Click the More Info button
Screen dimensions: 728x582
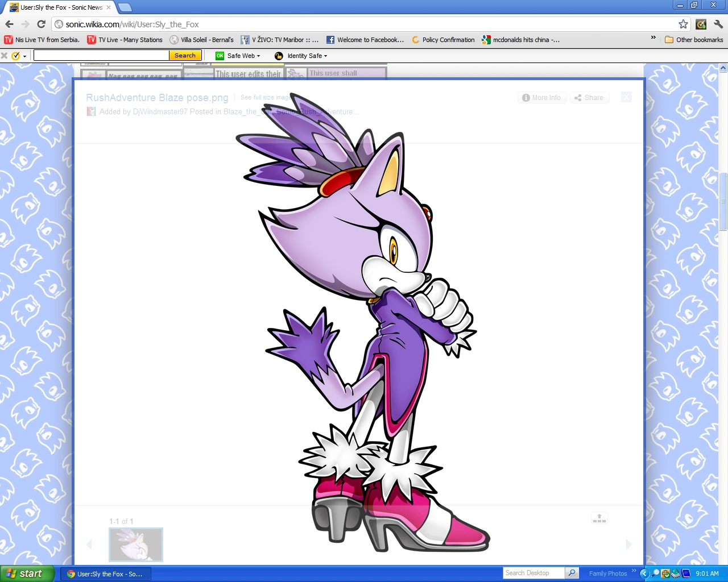pos(541,98)
